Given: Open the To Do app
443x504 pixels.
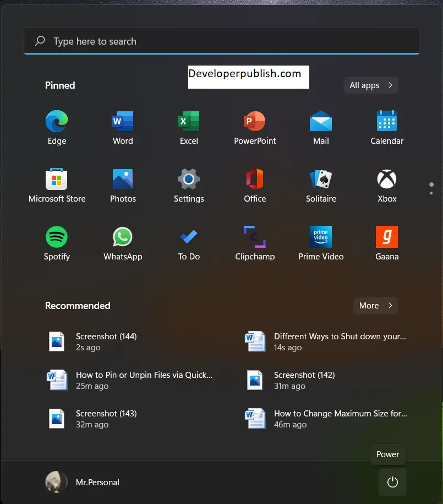Looking at the screenshot, I should click(189, 243).
